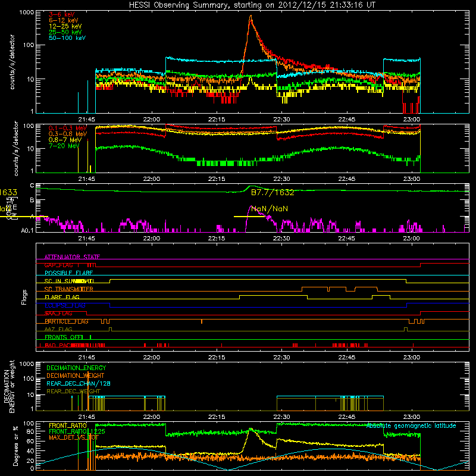Click the HESSI Observing Summary title
The height and width of the screenshot is (476, 476).
pos(252,5)
